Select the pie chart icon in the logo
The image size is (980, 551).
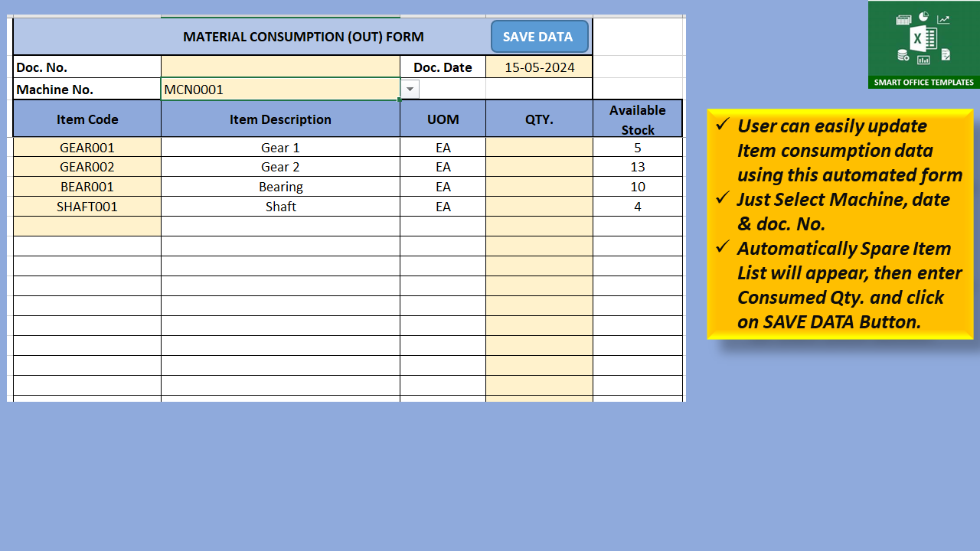[x=923, y=17]
